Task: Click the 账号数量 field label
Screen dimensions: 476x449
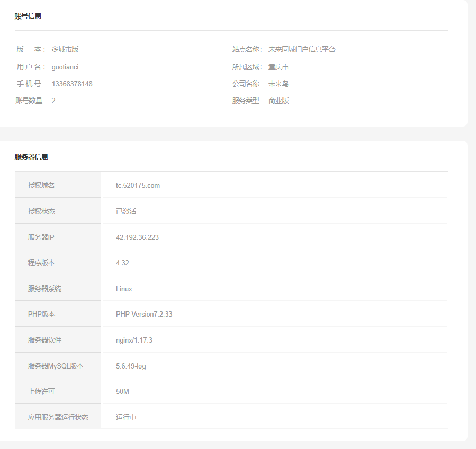Action: point(30,101)
